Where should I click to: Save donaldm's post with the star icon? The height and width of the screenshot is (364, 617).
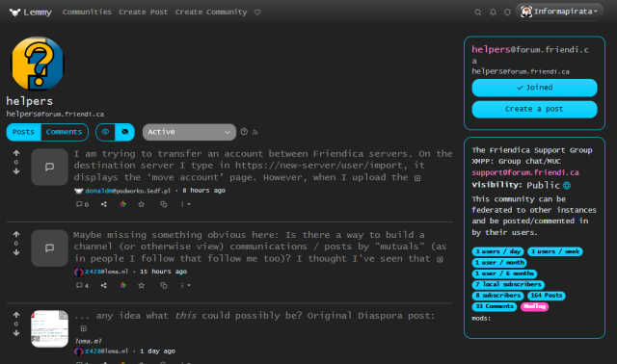click(x=142, y=204)
